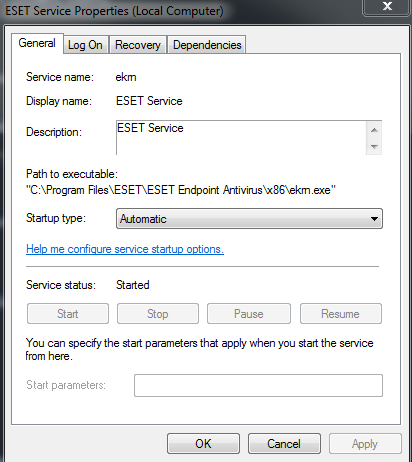Image resolution: width=412 pixels, height=462 pixels.
Task: Click the Pause service button
Action: point(249,314)
